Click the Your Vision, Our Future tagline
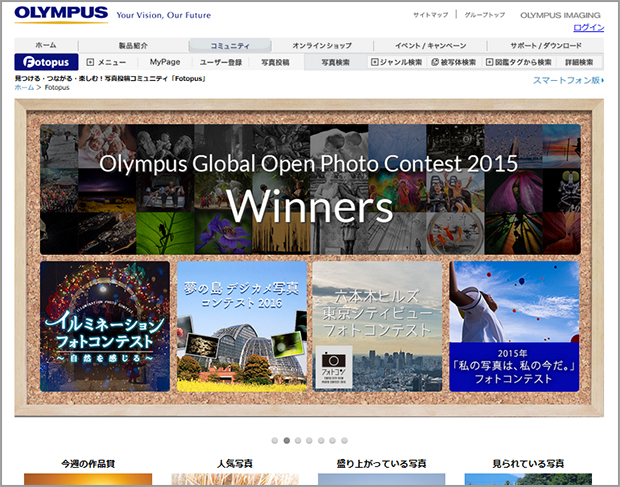 click(x=164, y=15)
